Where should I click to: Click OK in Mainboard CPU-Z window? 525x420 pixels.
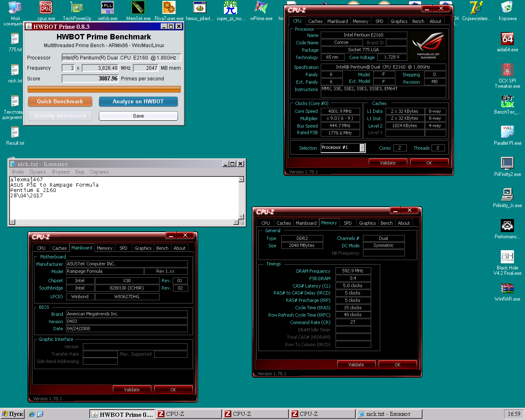pos(173,390)
